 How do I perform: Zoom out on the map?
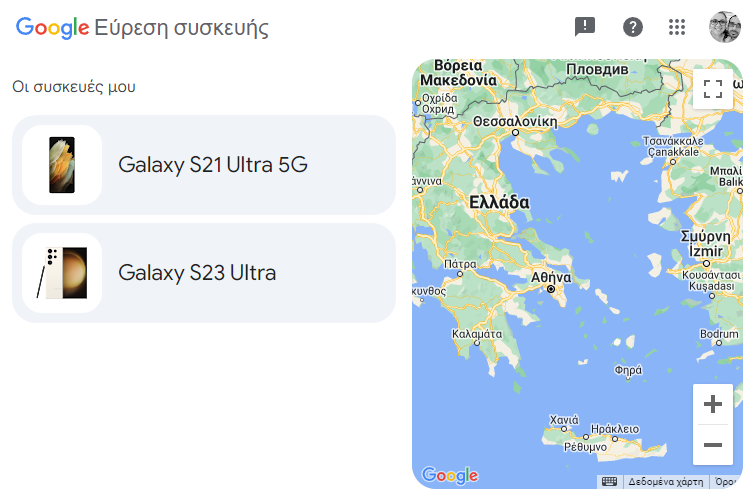[713, 445]
